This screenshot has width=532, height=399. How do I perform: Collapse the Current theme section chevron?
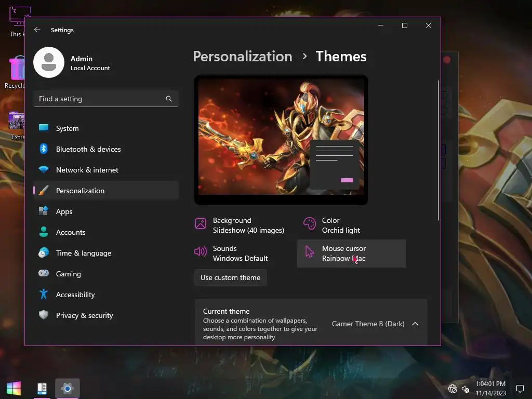[x=415, y=324]
